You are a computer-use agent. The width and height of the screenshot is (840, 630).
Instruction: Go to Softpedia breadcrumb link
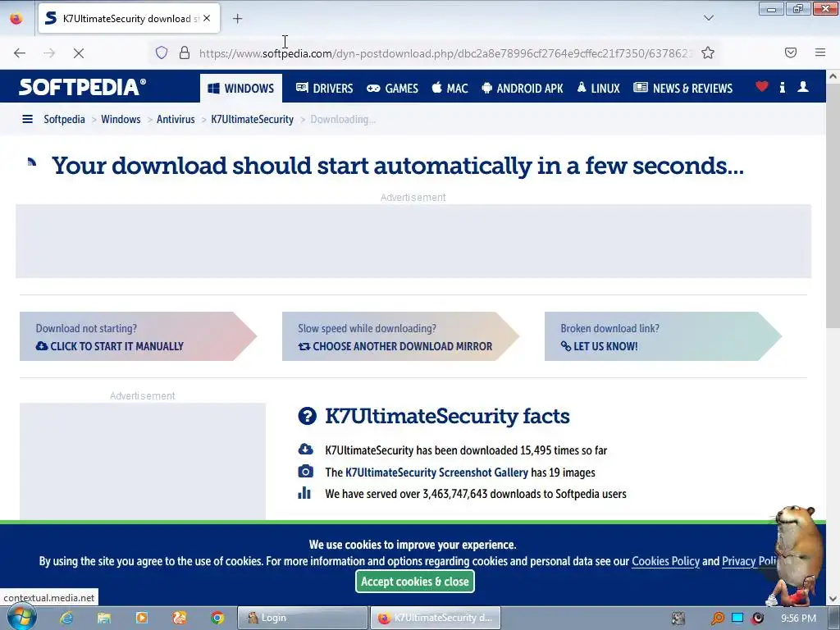[64, 120]
